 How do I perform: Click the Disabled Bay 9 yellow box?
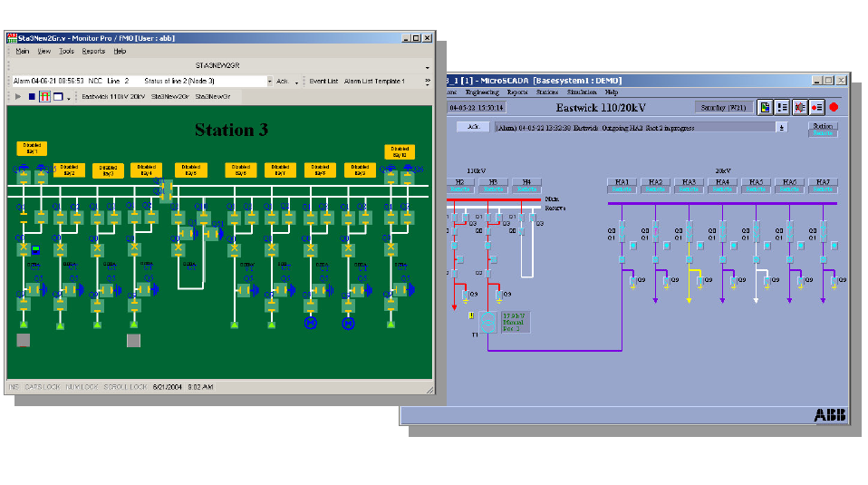click(360, 170)
